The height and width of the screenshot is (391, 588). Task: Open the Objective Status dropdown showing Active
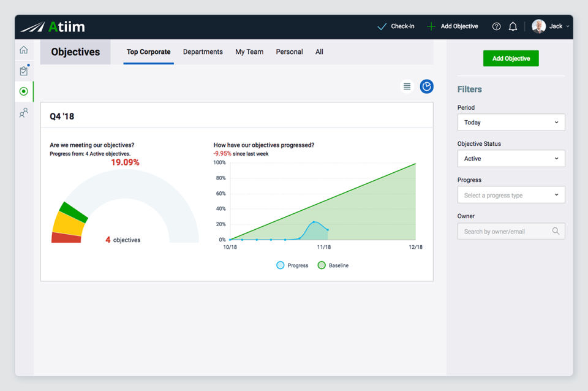[x=511, y=159]
